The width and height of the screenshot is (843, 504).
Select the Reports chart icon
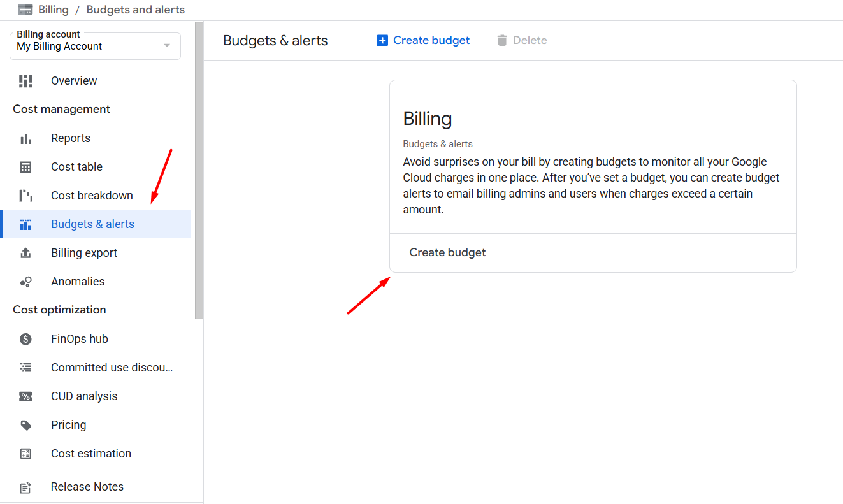pyautogui.click(x=25, y=138)
